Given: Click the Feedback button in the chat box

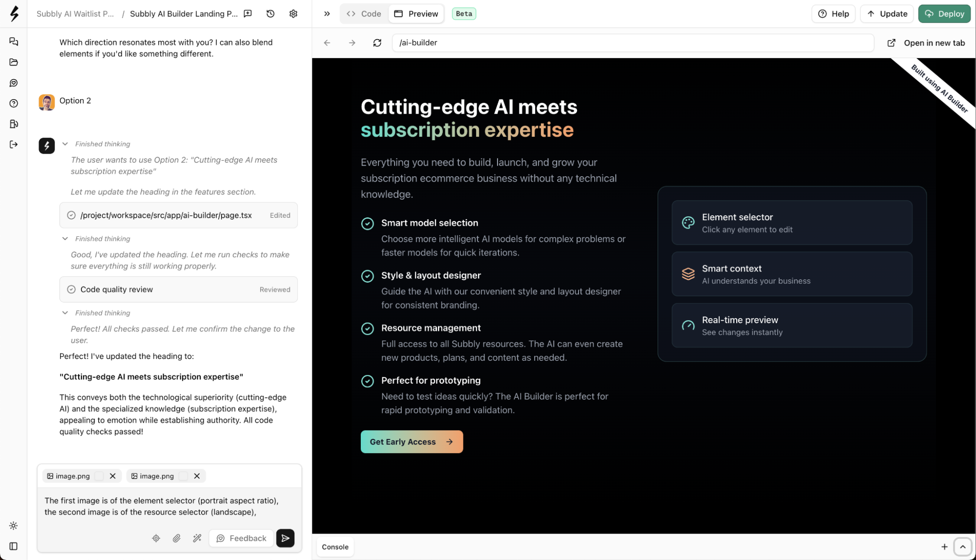Looking at the screenshot, I should tap(241, 538).
